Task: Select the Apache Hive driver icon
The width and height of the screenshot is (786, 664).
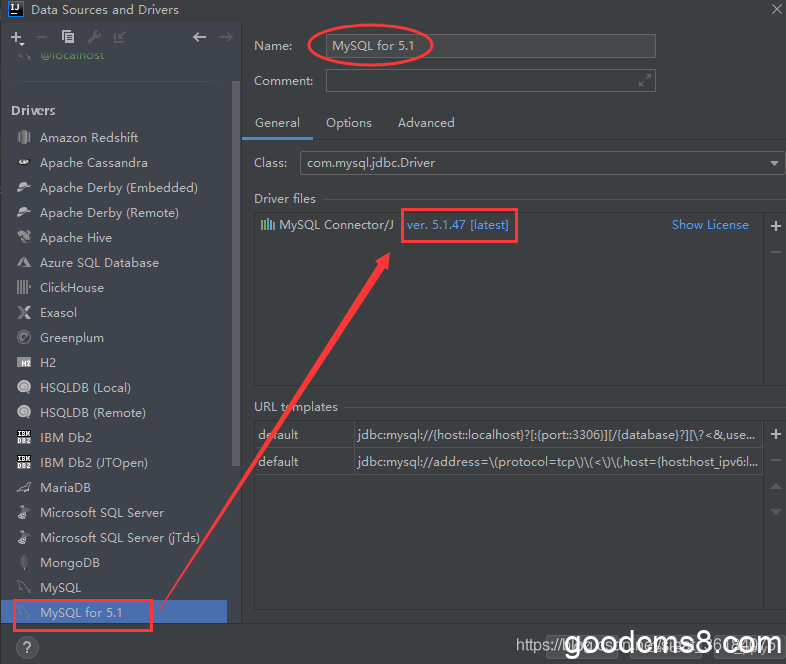Action: click(x=24, y=237)
